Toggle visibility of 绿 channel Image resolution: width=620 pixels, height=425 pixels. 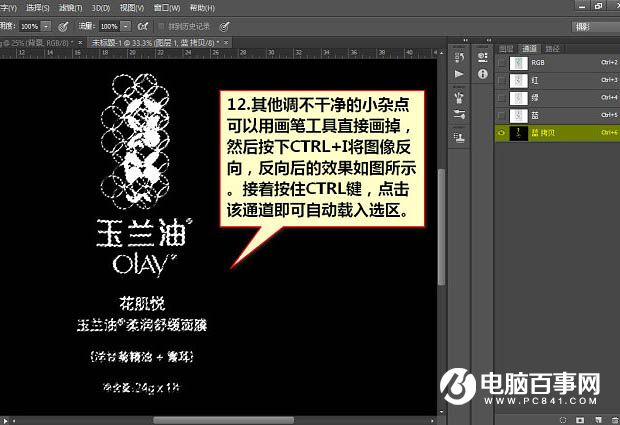[501, 98]
